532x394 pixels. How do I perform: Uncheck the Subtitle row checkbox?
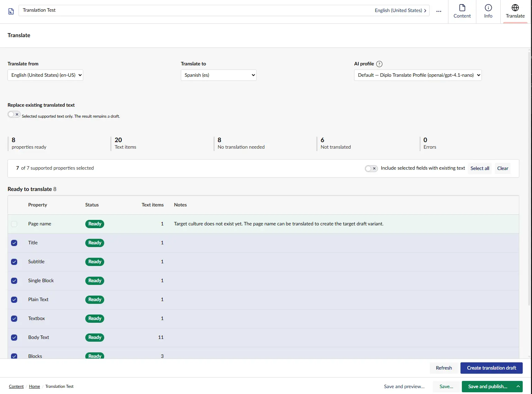click(14, 262)
